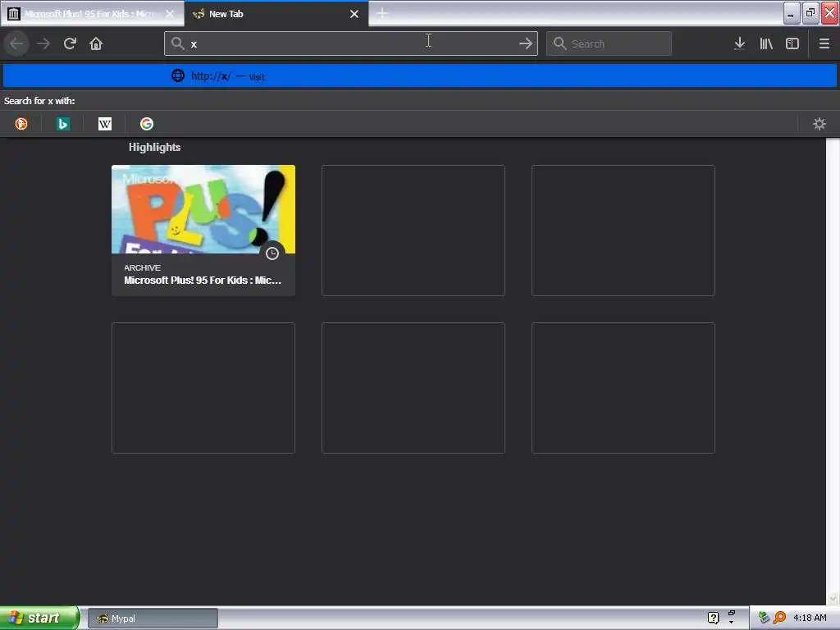Switch to Microsoft Plus! 95 For Kids tab
The height and width of the screenshot is (630, 840).
coord(92,14)
